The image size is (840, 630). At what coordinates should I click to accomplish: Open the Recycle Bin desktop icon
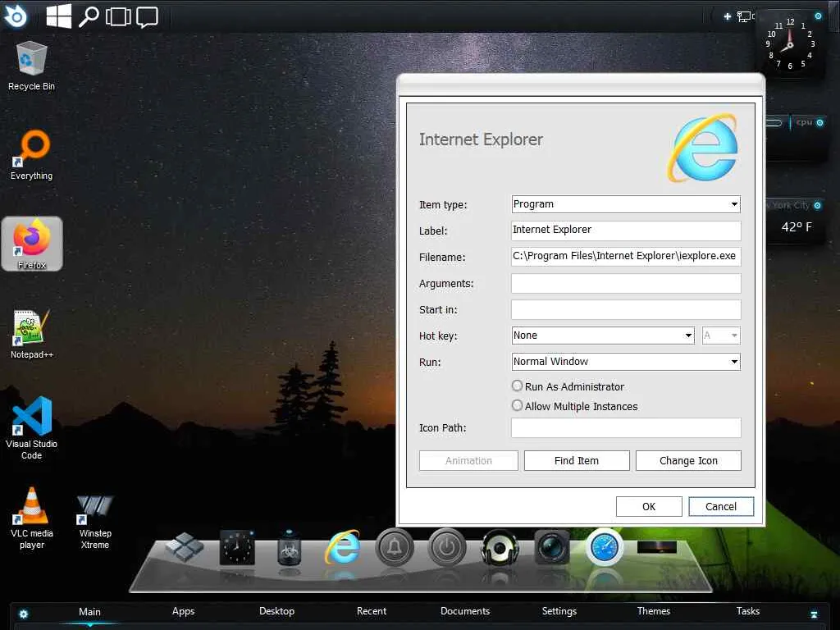[32, 66]
